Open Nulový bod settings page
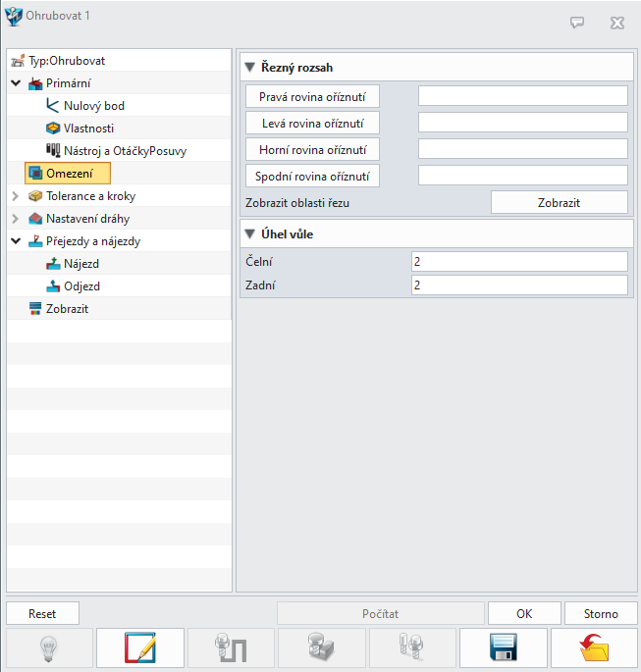The width and height of the screenshot is (641, 672). 94,106
